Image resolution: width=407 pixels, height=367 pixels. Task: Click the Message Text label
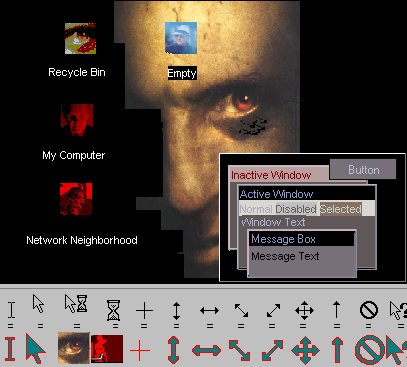pos(285,256)
